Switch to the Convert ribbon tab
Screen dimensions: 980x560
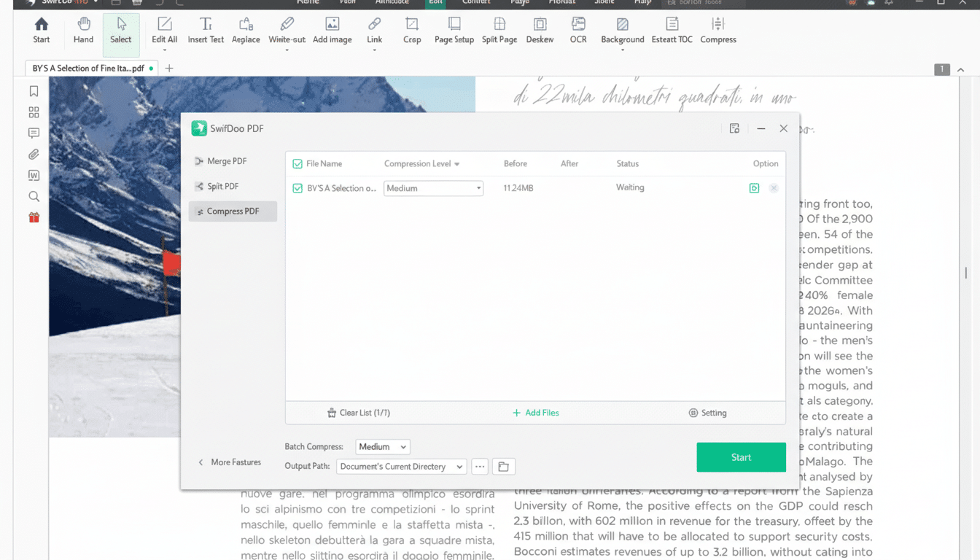pos(475,2)
